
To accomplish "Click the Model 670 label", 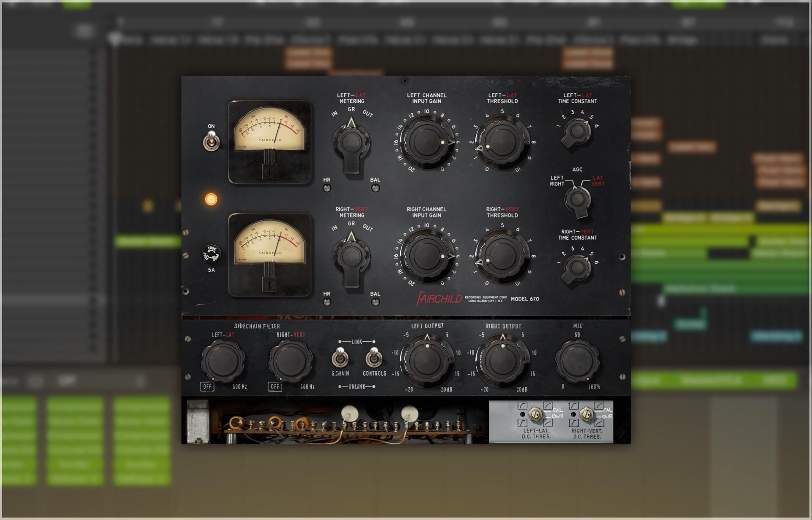I will [525, 299].
